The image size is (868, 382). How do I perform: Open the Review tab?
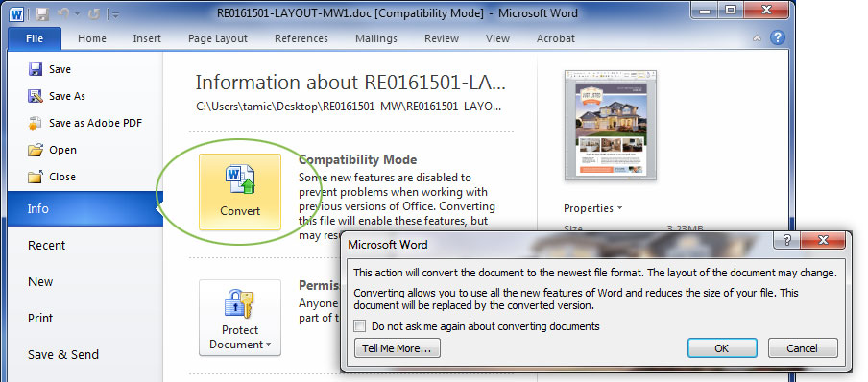(x=441, y=38)
